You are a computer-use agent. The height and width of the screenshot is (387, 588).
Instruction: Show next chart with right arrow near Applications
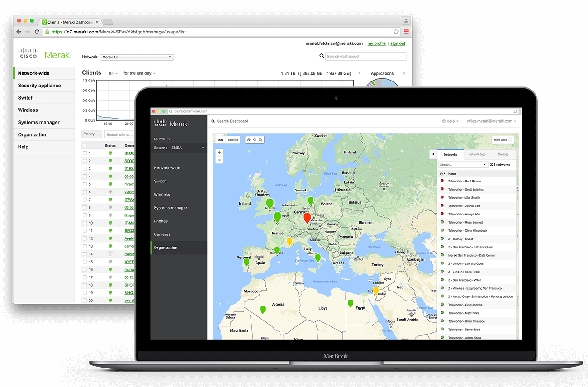[404, 73]
